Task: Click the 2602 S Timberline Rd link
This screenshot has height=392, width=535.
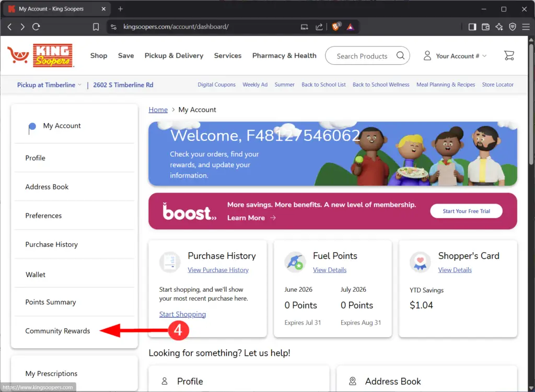Action: click(x=123, y=85)
